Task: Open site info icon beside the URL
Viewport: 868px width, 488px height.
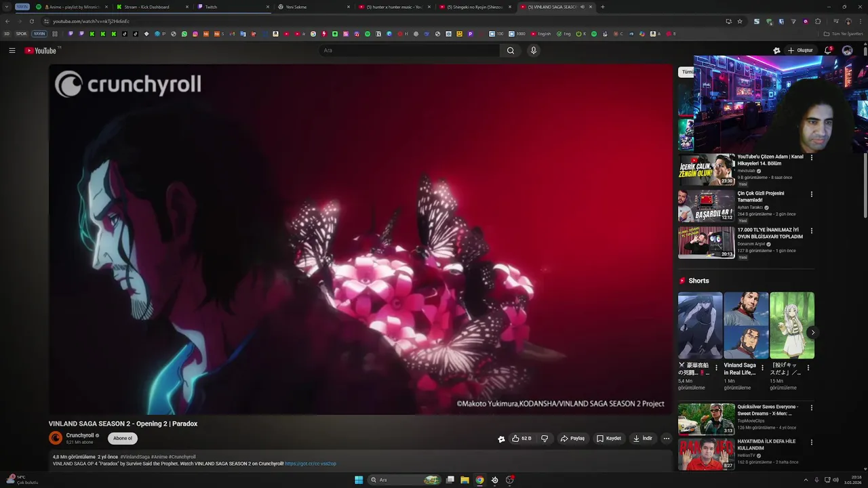Action: (x=45, y=21)
